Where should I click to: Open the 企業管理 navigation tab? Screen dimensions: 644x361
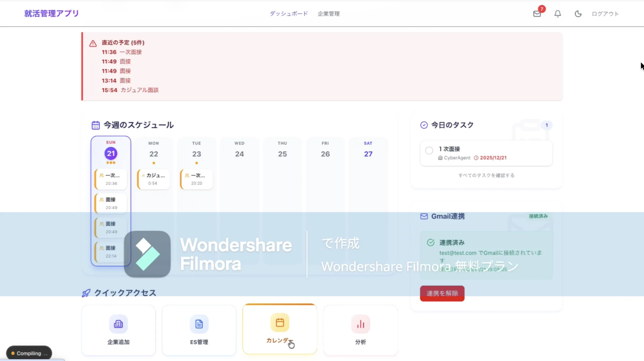pos(329,14)
